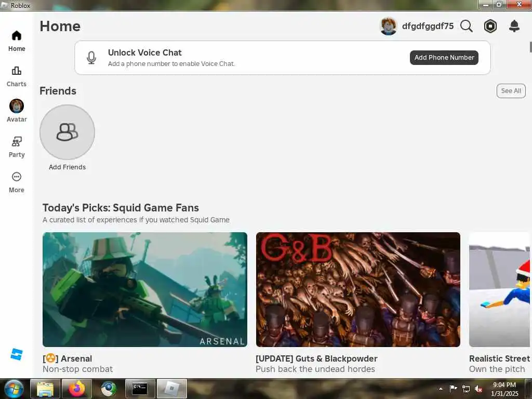Click 'Non-stop combat' subtitle

78,369
